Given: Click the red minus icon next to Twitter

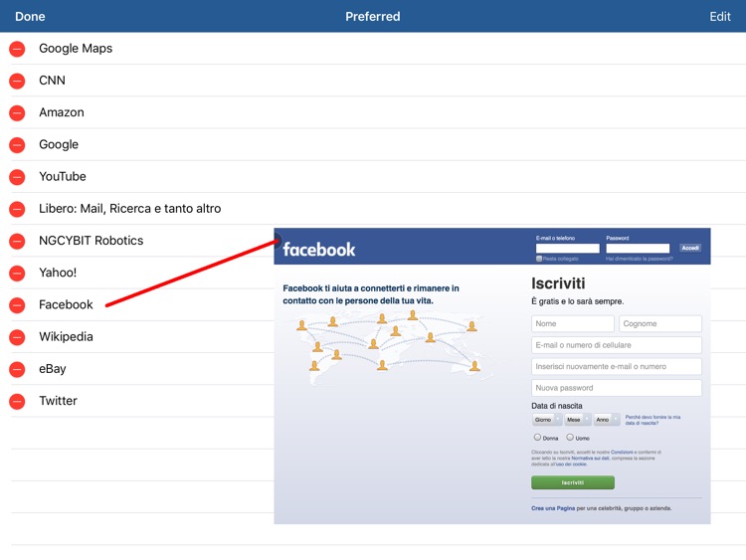Looking at the screenshot, I should (17, 401).
